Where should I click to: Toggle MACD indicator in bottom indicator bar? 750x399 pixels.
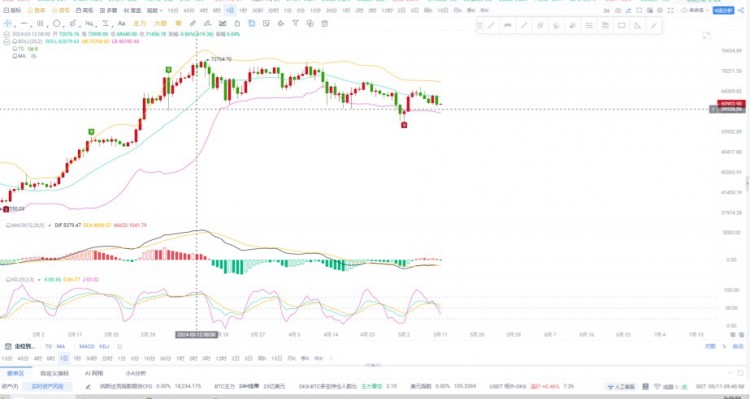pyautogui.click(x=87, y=346)
